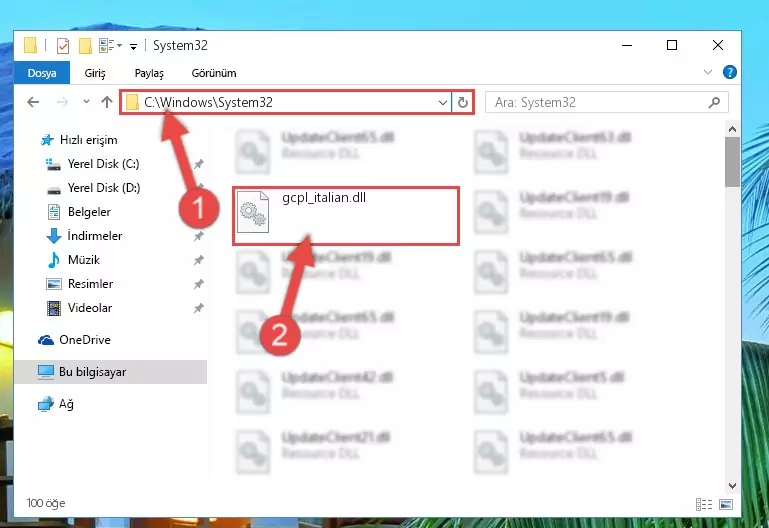Click the scrollbar down arrow
Viewport: 769px width, 528px height.
[x=733, y=486]
